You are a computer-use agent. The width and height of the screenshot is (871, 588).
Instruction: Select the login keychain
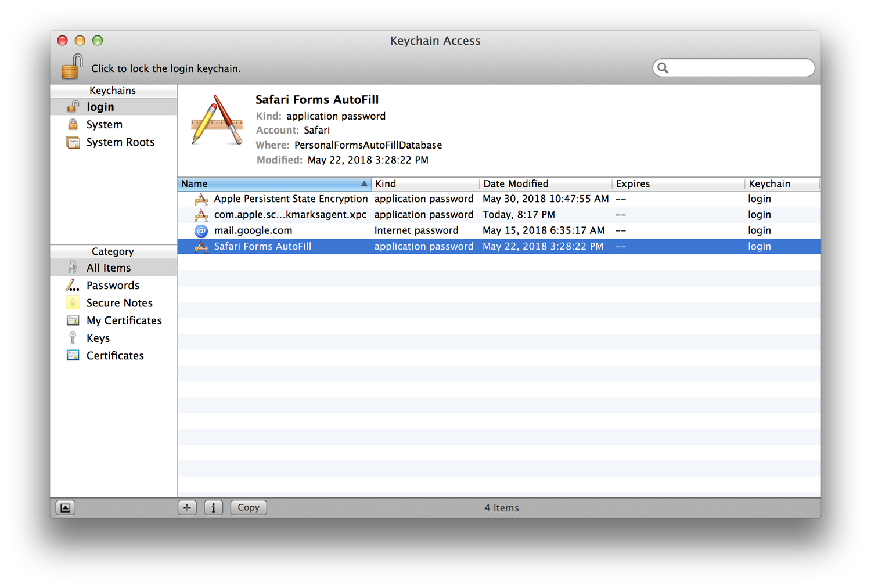[x=113, y=107]
